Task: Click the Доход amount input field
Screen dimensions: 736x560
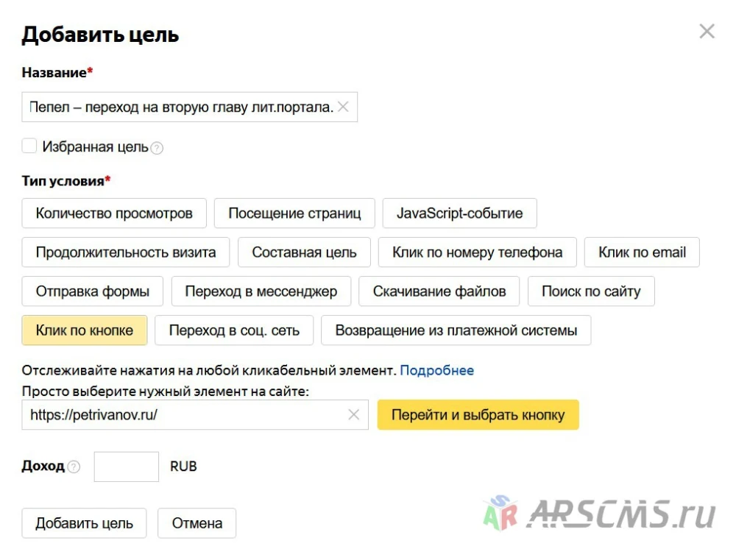Action: coord(127,467)
